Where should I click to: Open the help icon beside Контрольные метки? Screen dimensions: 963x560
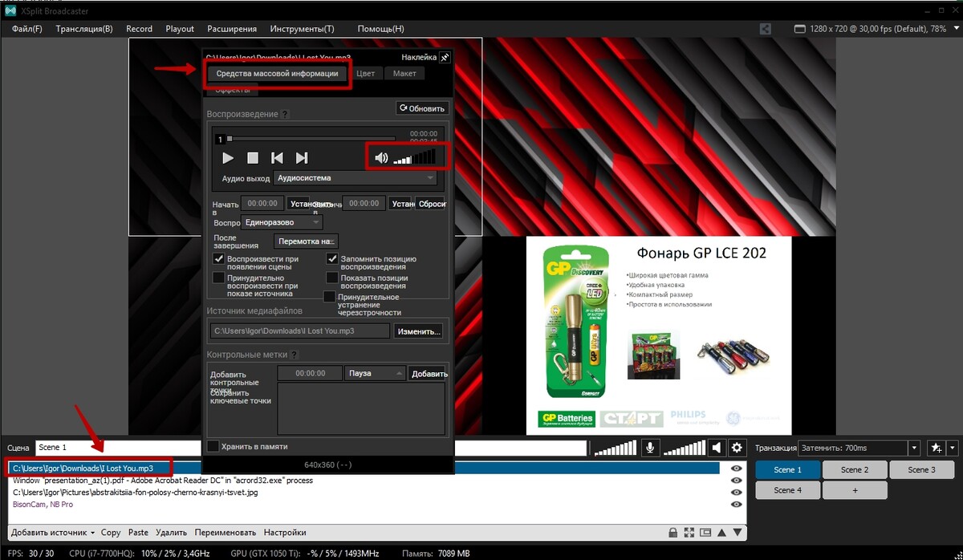(x=294, y=355)
